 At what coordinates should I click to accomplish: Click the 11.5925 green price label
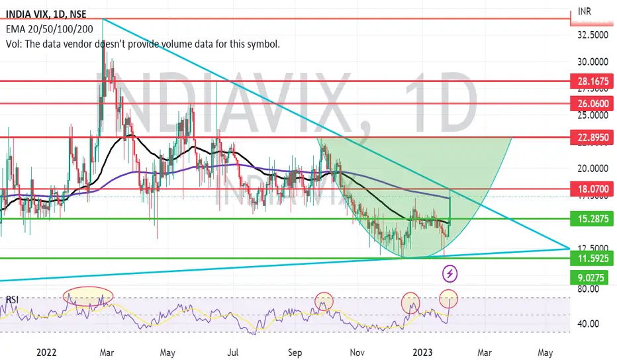(x=593, y=259)
